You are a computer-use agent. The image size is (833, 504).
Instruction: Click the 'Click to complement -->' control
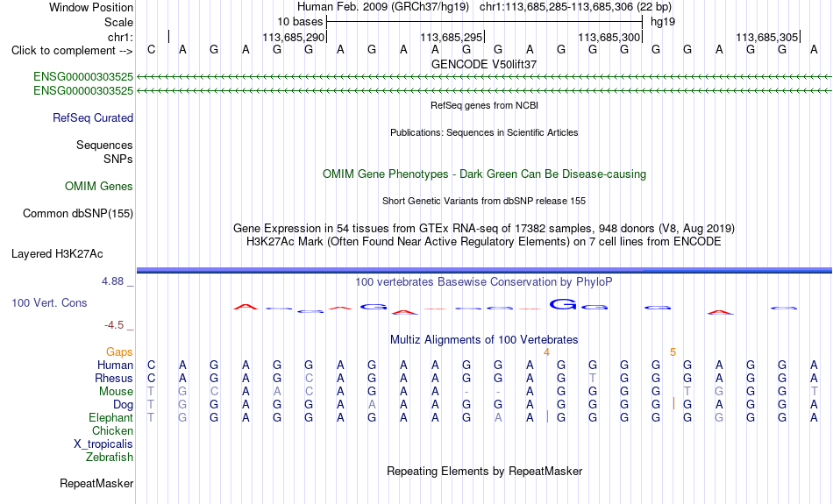72,51
